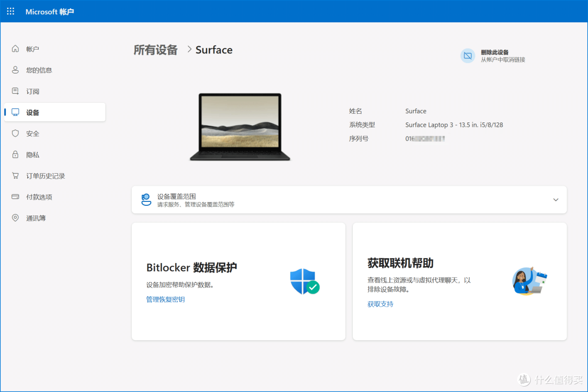This screenshot has width=588, height=392.
Task: Expand the 设备覆盖范围 chevron
Action: 556,200
